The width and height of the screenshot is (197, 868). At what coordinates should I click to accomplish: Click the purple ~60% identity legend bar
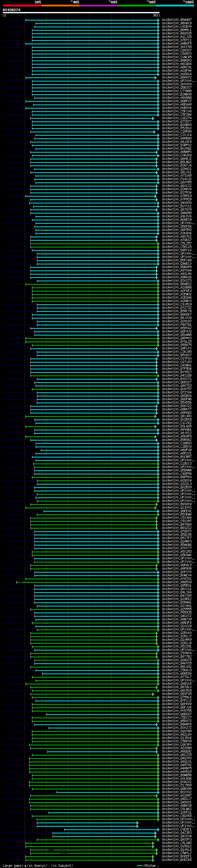coord(99,6)
